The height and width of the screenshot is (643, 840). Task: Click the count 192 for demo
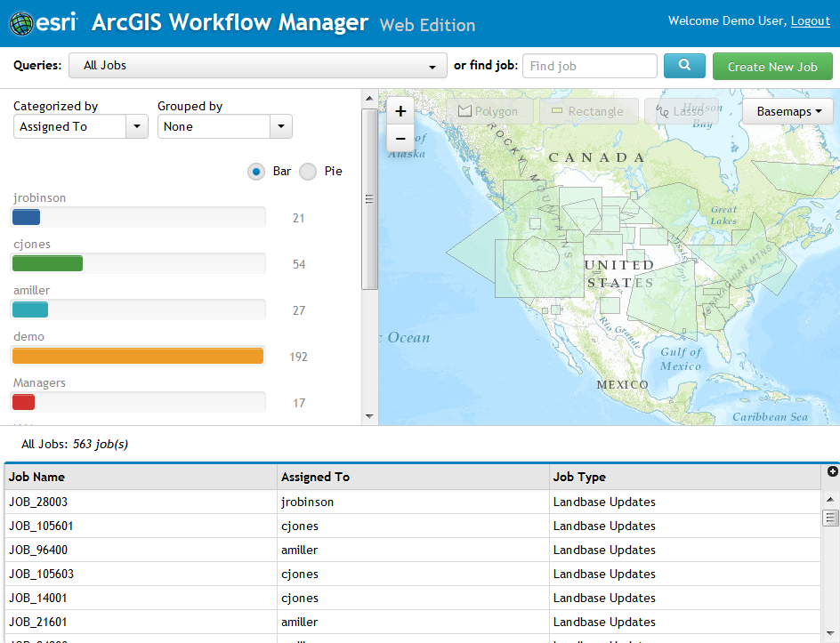coord(298,358)
